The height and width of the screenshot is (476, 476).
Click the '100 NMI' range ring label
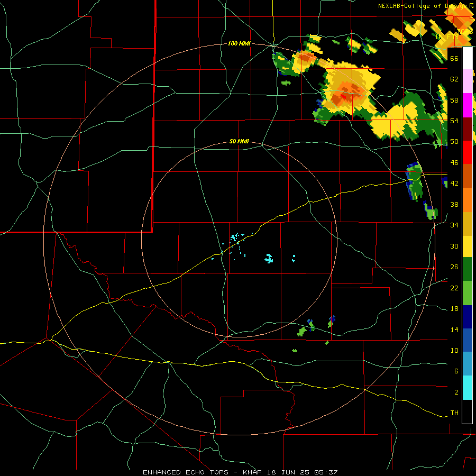239,44
